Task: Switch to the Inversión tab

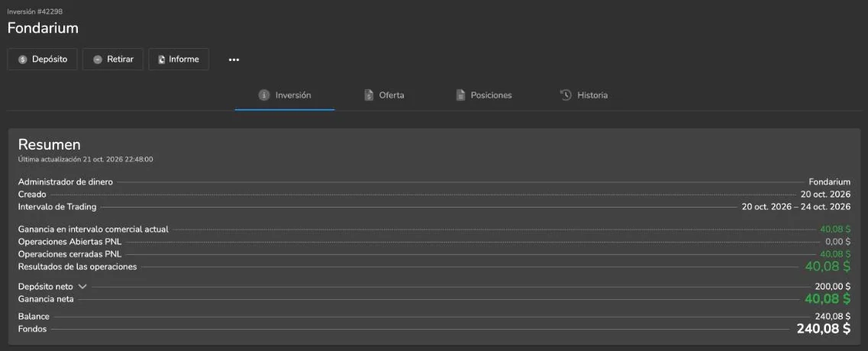Action: click(x=285, y=95)
